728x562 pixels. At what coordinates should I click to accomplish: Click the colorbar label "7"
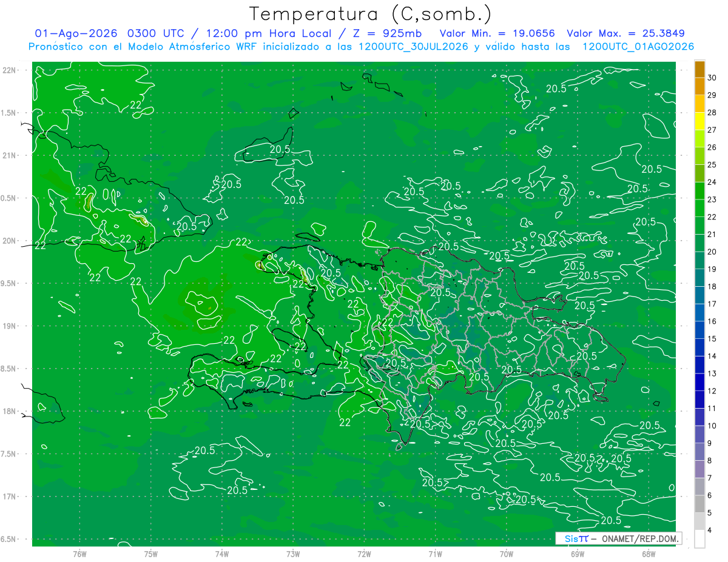[x=710, y=478]
